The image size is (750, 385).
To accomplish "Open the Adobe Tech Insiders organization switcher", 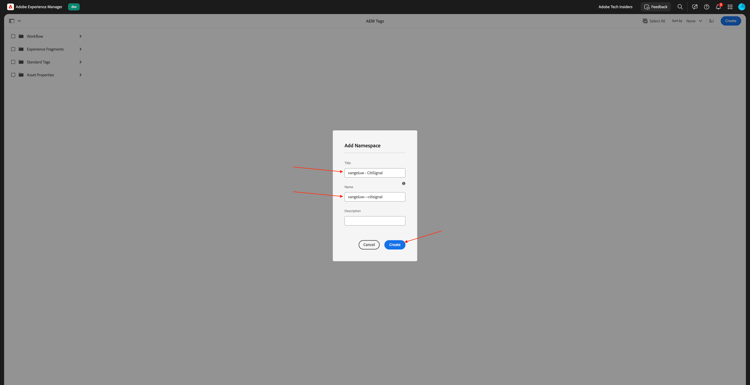I will [x=615, y=7].
